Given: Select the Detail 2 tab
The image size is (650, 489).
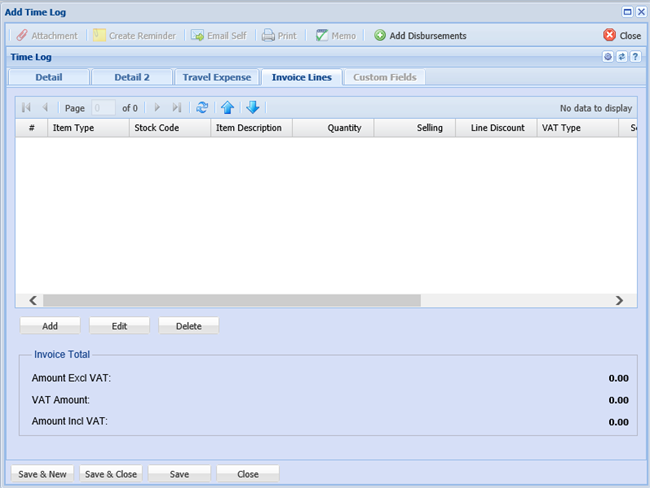Looking at the screenshot, I should point(131,77).
